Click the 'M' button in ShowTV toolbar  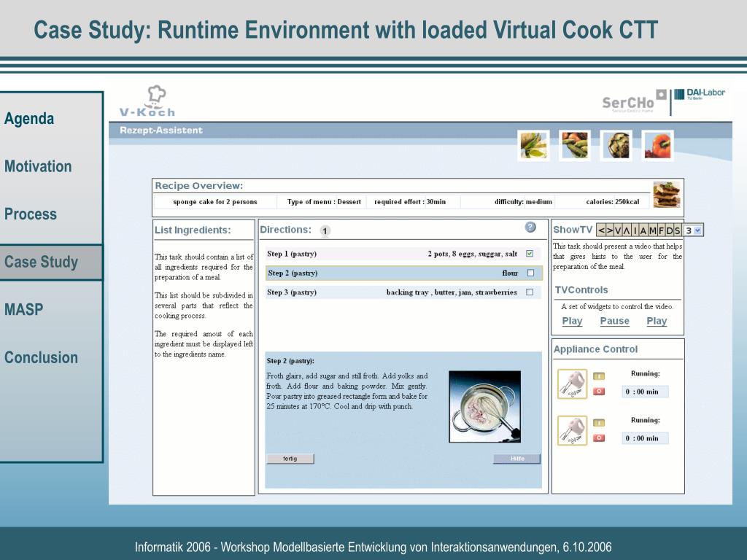[652, 230]
